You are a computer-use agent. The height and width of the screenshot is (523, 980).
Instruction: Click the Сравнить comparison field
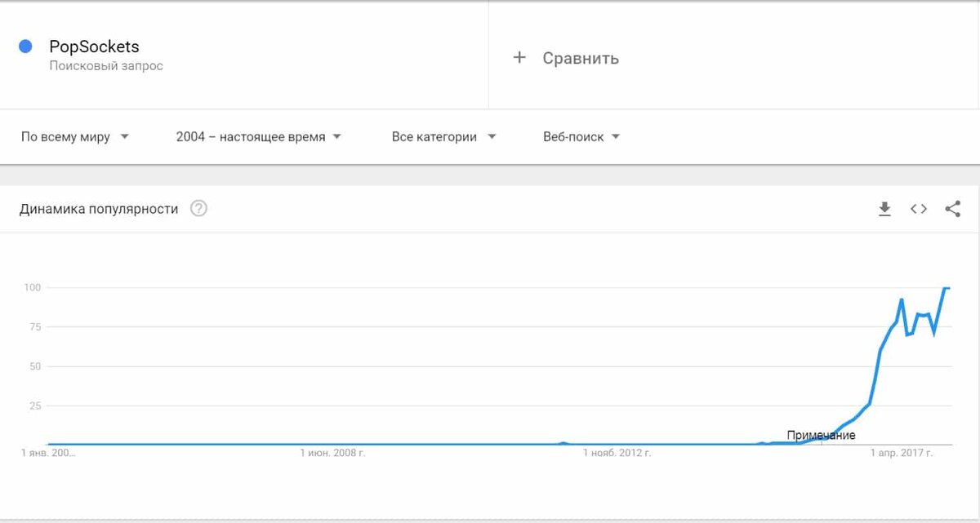pyautogui.click(x=581, y=58)
